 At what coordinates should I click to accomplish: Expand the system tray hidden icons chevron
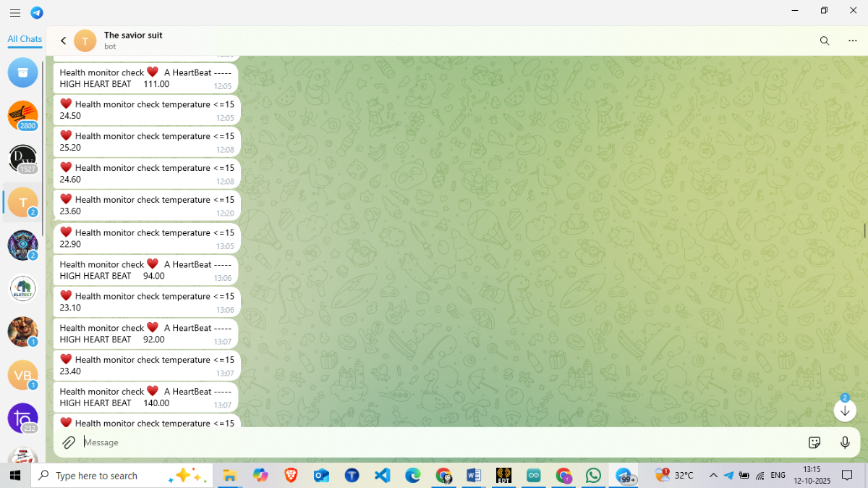click(713, 476)
